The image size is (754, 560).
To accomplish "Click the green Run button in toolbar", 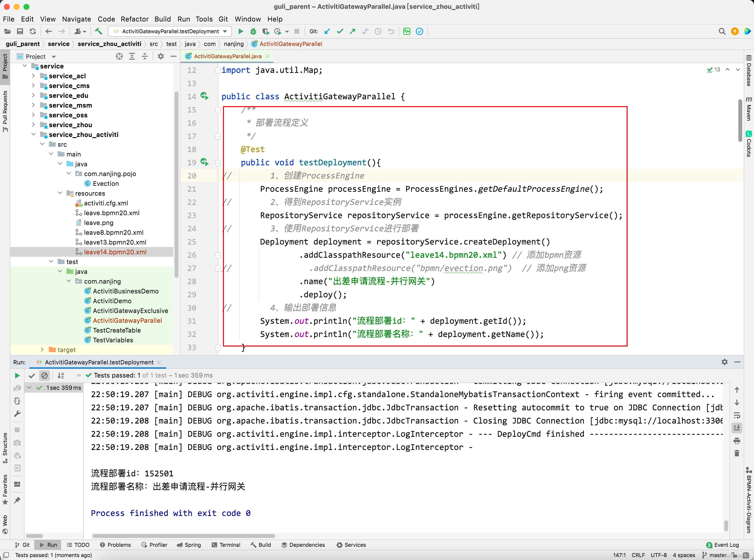I will point(241,32).
